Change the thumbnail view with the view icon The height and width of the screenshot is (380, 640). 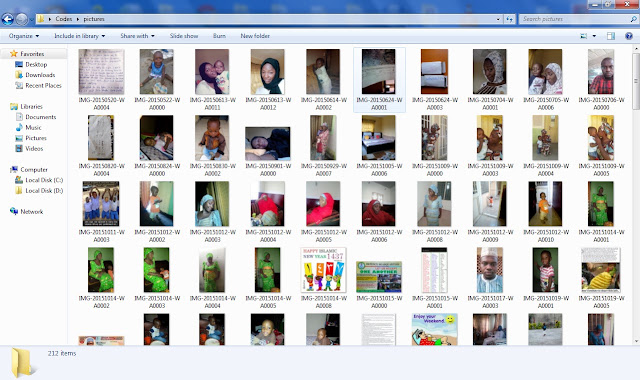pyautogui.click(x=584, y=36)
